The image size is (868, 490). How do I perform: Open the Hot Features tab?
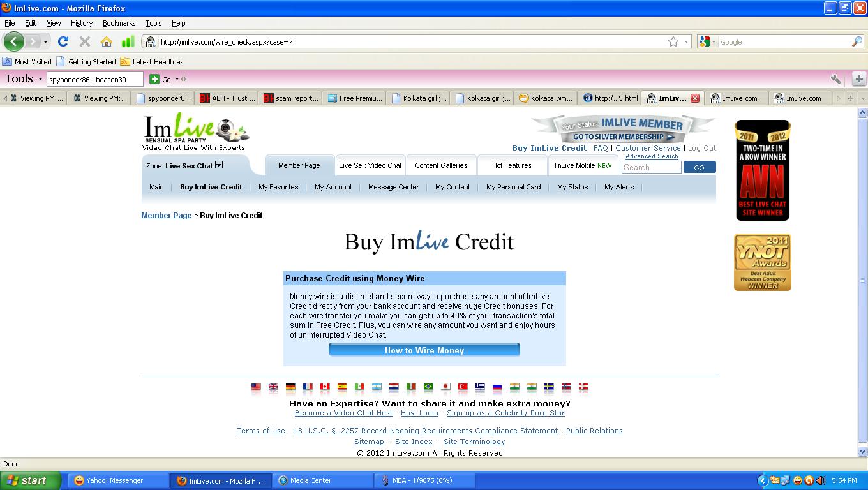pos(512,165)
